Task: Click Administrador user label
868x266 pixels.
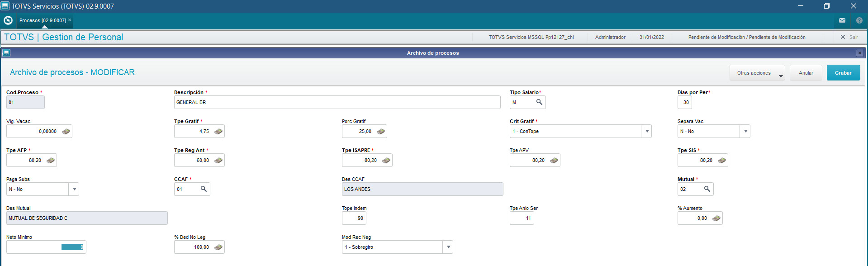Action: click(x=610, y=37)
